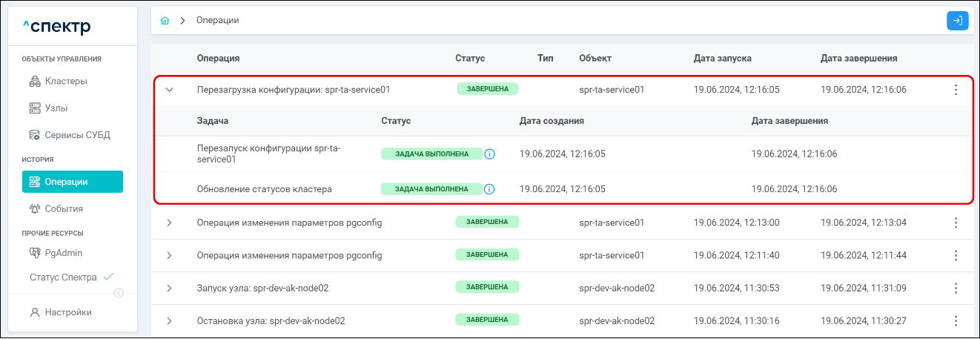This screenshot has height=339, width=980.
Task: Click the blue logout icon button
Action: pos(957,21)
